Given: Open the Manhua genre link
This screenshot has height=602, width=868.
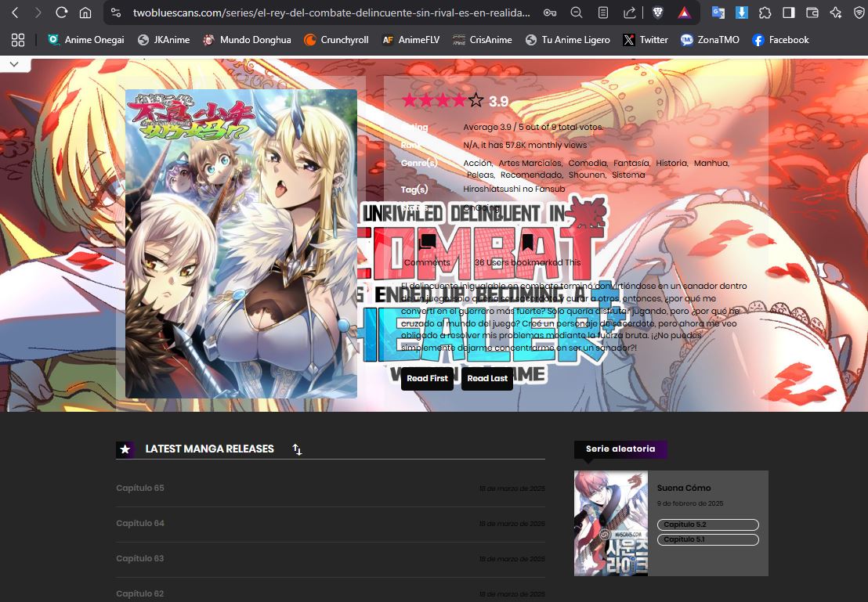Looking at the screenshot, I should 711,163.
